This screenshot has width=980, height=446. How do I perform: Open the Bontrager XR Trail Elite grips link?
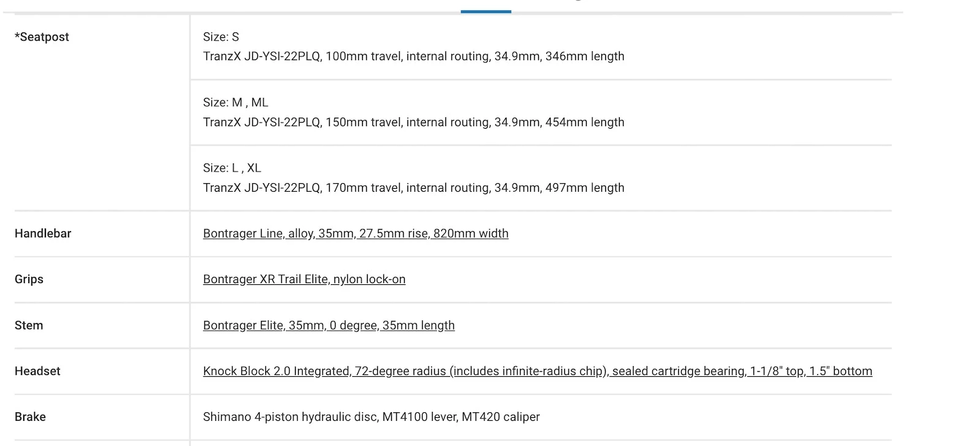click(304, 279)
